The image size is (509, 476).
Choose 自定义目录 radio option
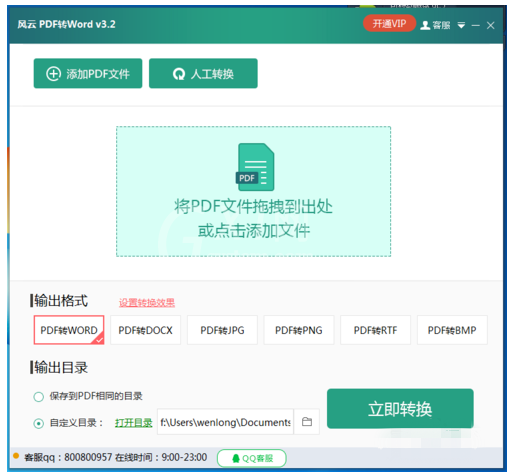point(39,423)
